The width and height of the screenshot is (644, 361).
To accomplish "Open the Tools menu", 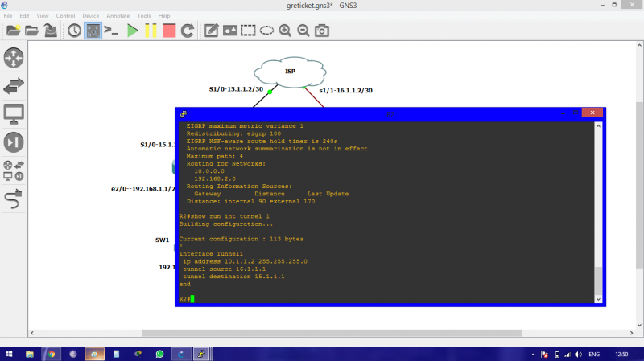I will 144,16.
